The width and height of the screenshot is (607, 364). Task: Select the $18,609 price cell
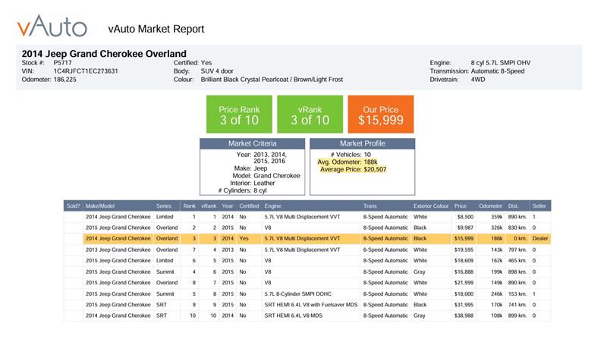464,261
